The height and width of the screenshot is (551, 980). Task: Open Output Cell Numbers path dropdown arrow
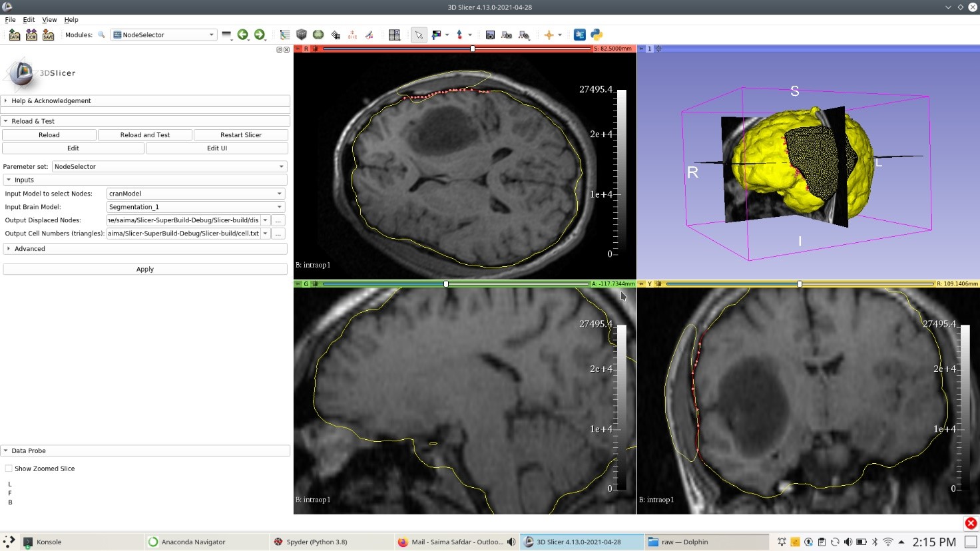click(x=265, y=234)
